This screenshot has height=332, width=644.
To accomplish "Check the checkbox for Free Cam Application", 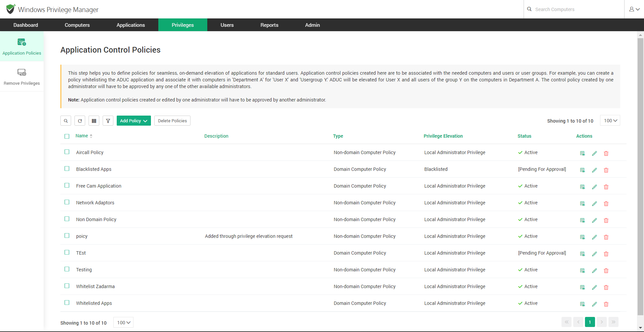I will (x=67, y=185).
